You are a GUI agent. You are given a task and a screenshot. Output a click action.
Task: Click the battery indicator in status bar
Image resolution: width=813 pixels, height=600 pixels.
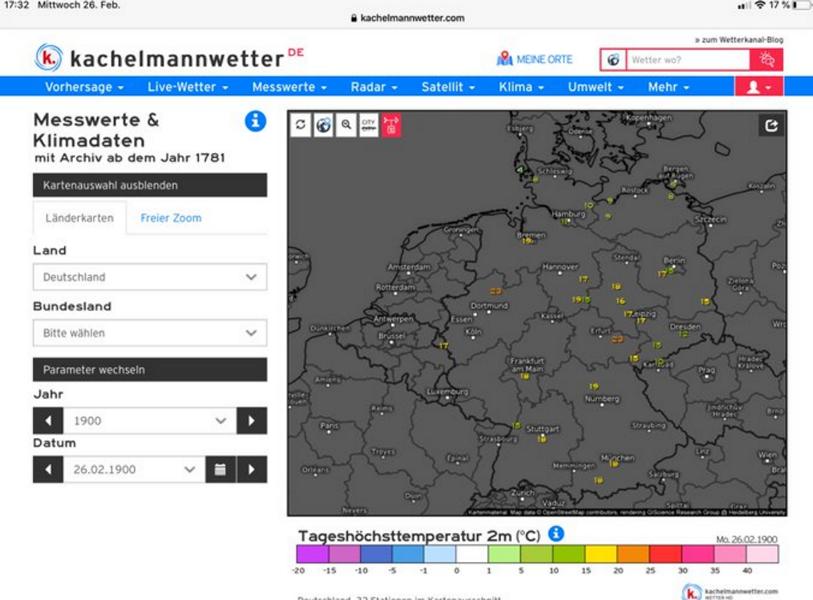pyautogui.click(x=804, y=5)
